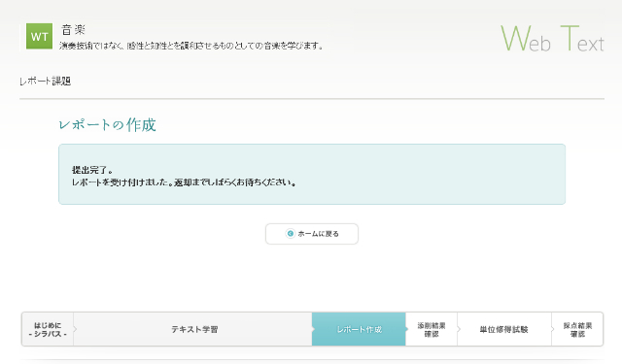
Task: Click the ホームに戻る button
Action: point(312,234)
